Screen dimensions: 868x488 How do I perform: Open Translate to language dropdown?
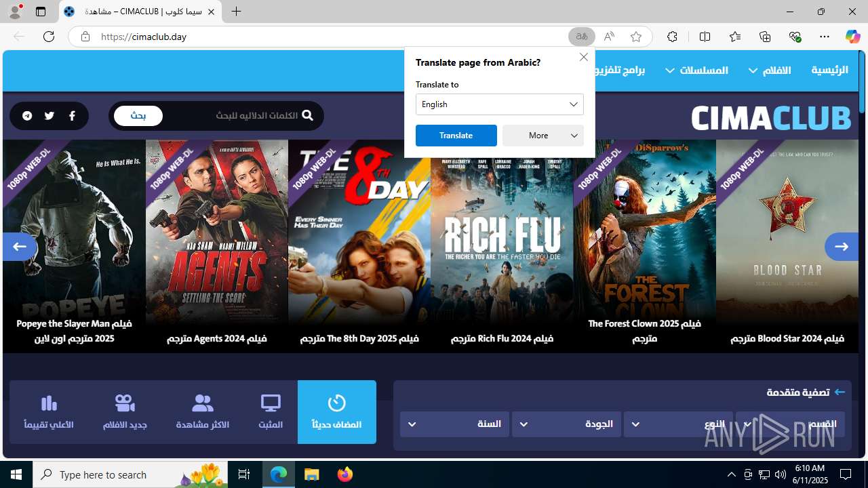pos(500,104)
